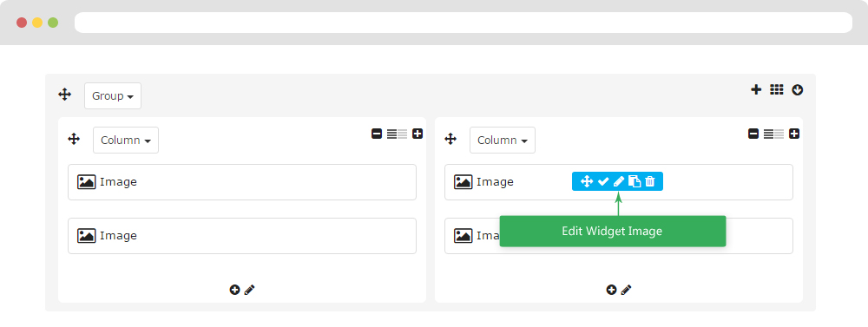
Task: Click the Group plus icon at top right
Action: 756,89
